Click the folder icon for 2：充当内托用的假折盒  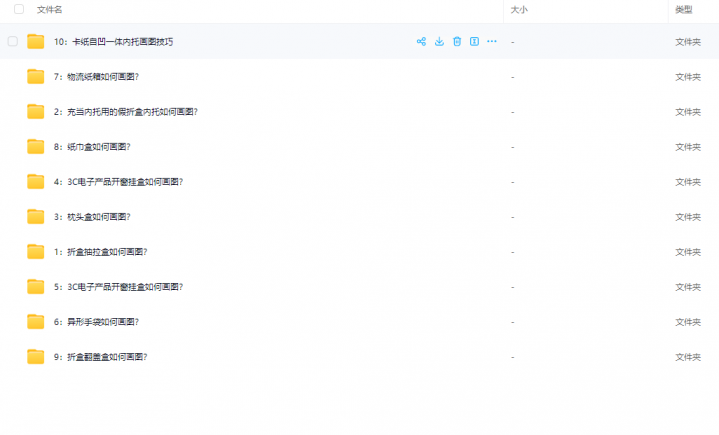[36, 112]
